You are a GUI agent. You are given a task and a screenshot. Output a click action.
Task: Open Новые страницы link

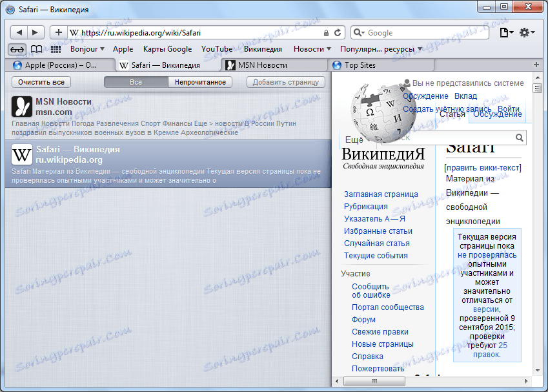point(382,344)
